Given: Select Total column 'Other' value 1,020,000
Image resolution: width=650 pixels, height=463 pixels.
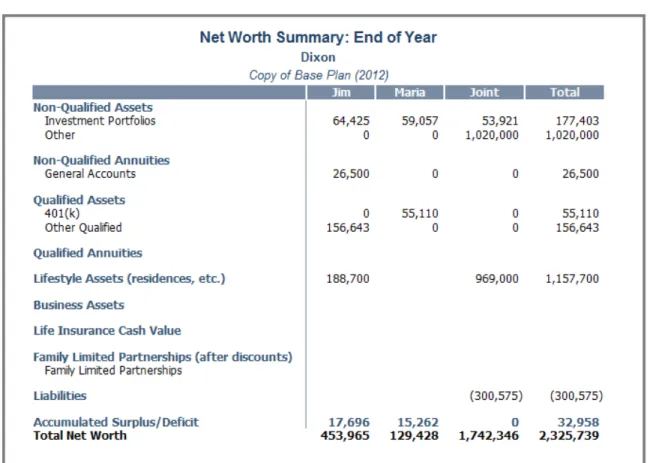Looking at the screenshot, I should (x=572, y=135).
